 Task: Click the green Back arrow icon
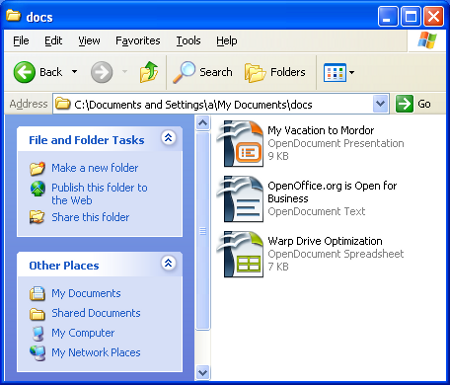coord(24,72)
